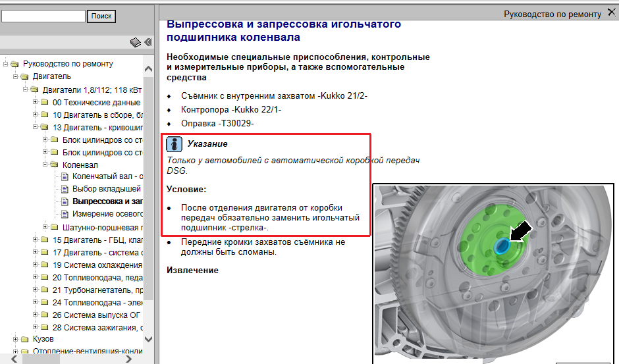Select 13 Двигатель - кривошип item

[x=97, y=128]
